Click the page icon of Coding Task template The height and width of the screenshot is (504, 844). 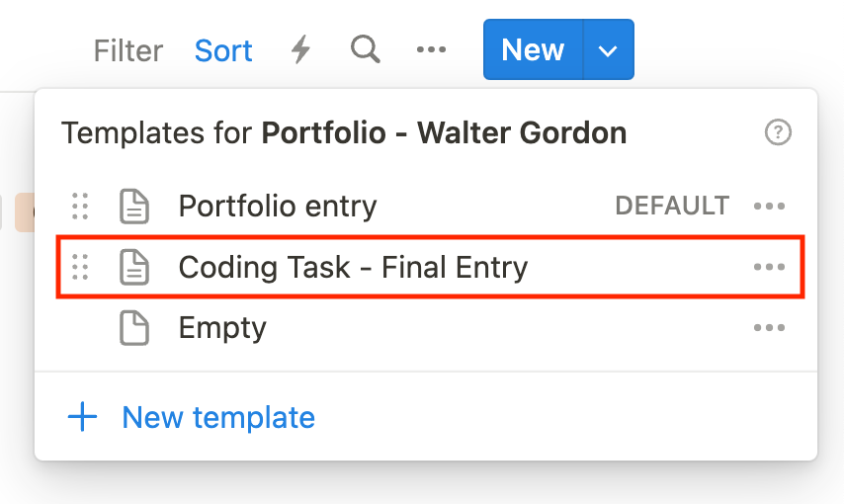tap(134, 267)
